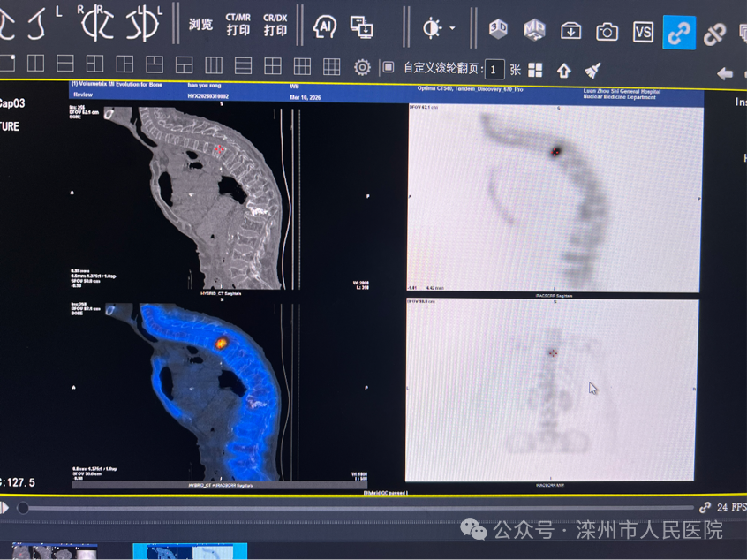The height and width of the screenshot is (560, 747).
Task: Click the CT/MR 打印 print button
Action: click(x=238, y=24)
